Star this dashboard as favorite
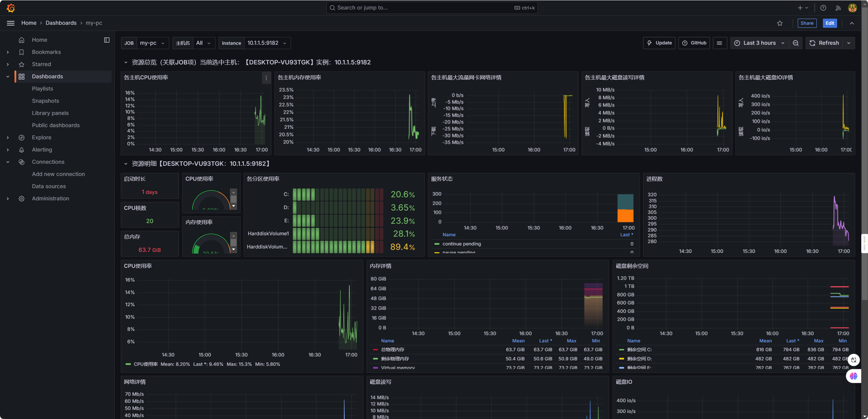868x419 pixels. pos(780,23)
